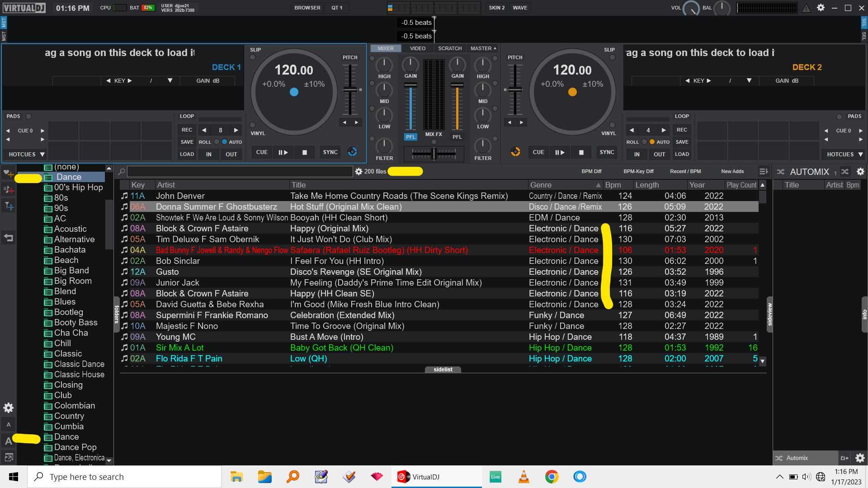The height and width of the screenshot is (488, 868).
Task: Open deck 2 HOTCUES pad mode dropdown
Action: click(x=844, y=155)
